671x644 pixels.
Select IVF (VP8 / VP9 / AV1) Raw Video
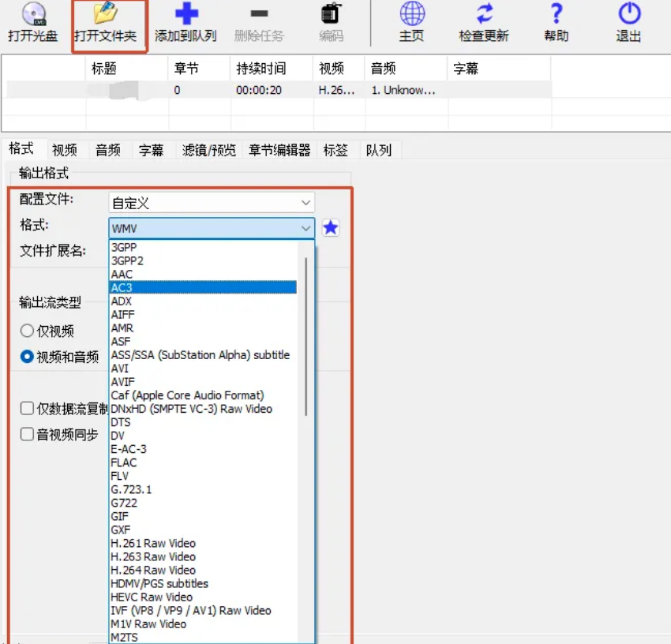203,610
